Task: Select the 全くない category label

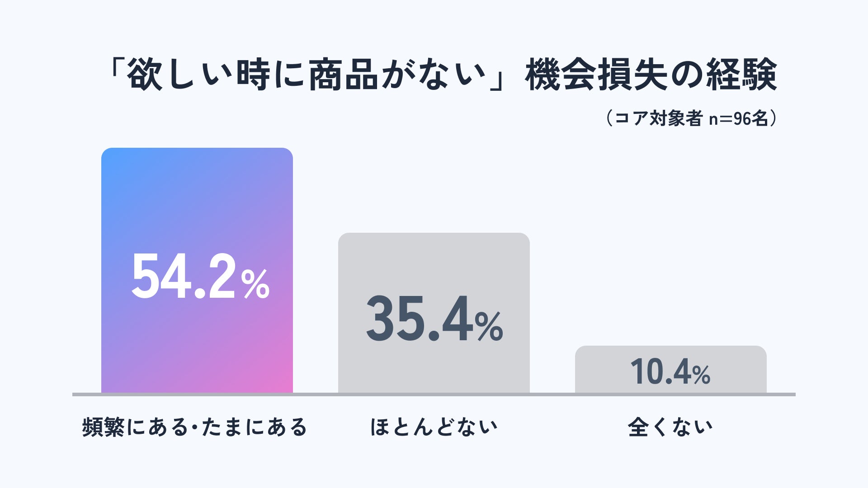Action: 670,427
